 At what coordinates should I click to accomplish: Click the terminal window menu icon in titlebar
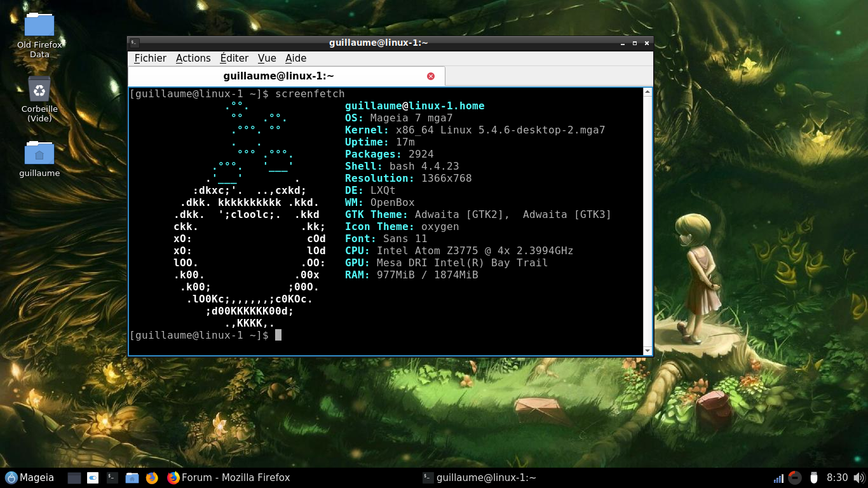(x=134, y=43)
